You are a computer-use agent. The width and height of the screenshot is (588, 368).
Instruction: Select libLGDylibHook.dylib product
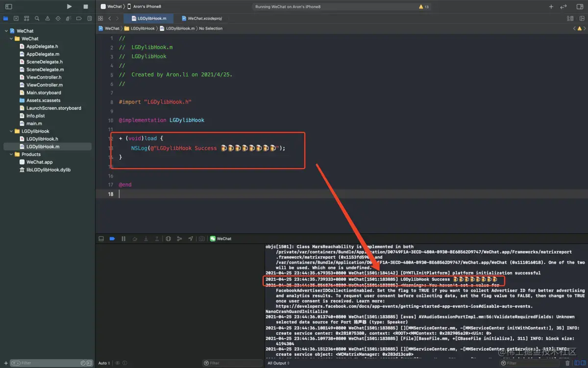(x=48, y=170)
